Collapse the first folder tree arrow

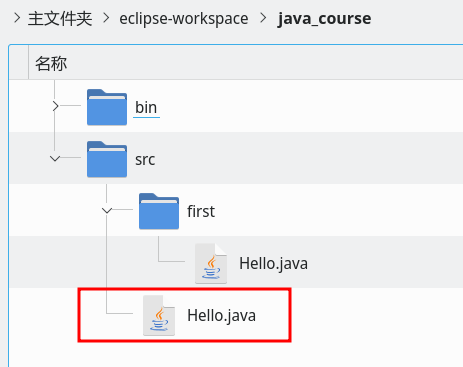(x=107, y=211)
